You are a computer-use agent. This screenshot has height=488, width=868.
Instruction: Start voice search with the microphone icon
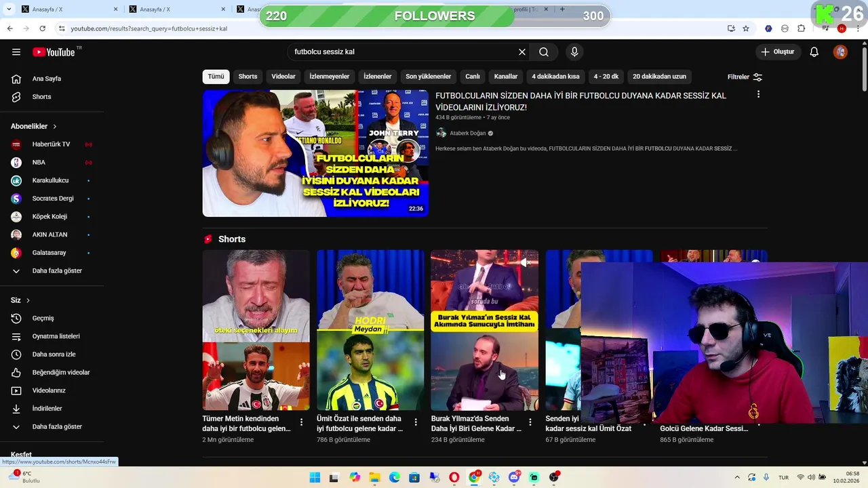coord(574,52)
